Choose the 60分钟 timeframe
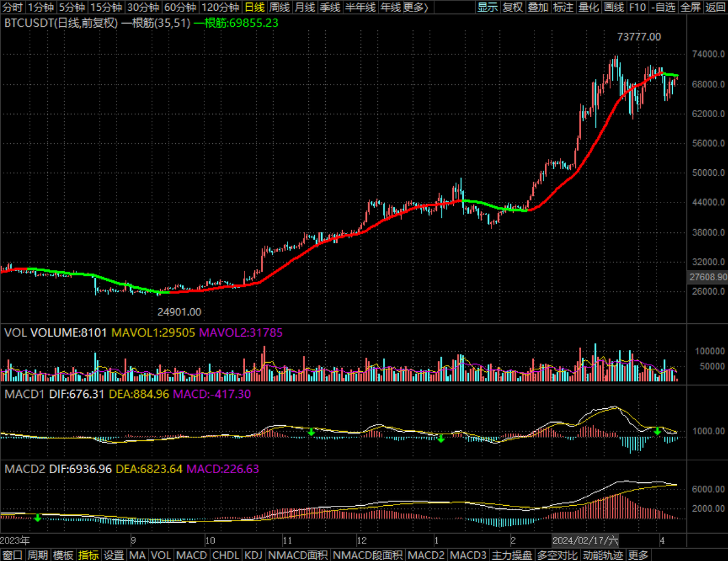 [x=181, y=7]
